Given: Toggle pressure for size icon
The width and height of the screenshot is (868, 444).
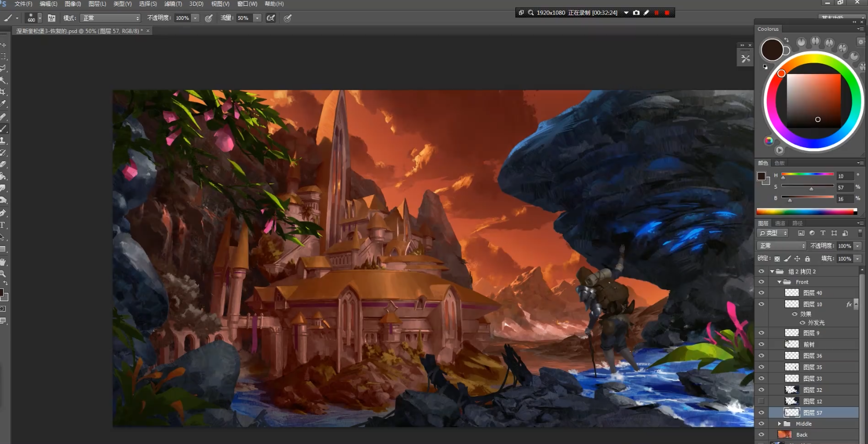Looking at the screenshot, I should pyautogui.click(x=287, y=18).
